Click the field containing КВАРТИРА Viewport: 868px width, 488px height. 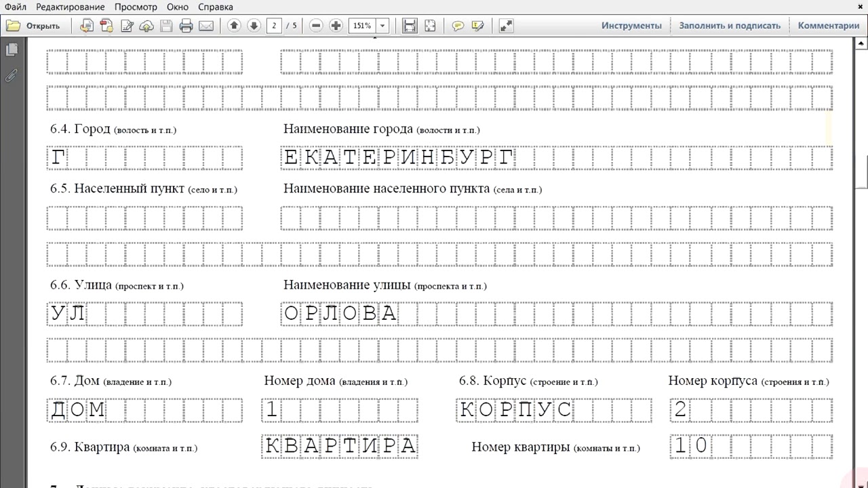tap(340, 446)
